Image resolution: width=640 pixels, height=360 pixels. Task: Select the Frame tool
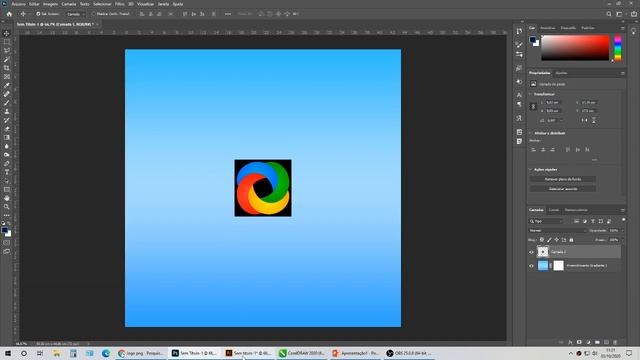click(7, 77)
